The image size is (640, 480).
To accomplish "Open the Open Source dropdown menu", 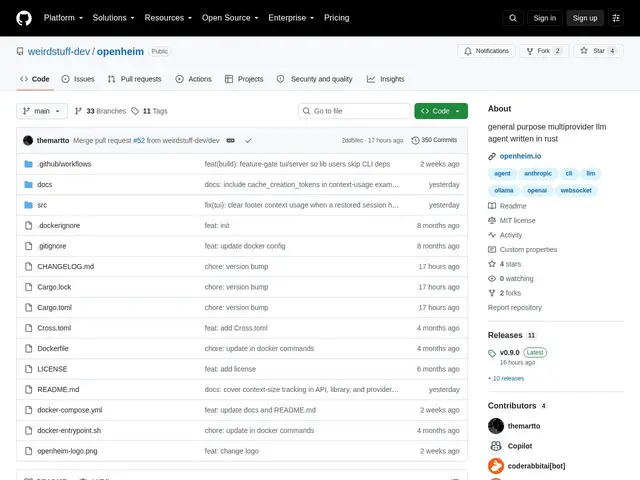I will tap(230, 18).
